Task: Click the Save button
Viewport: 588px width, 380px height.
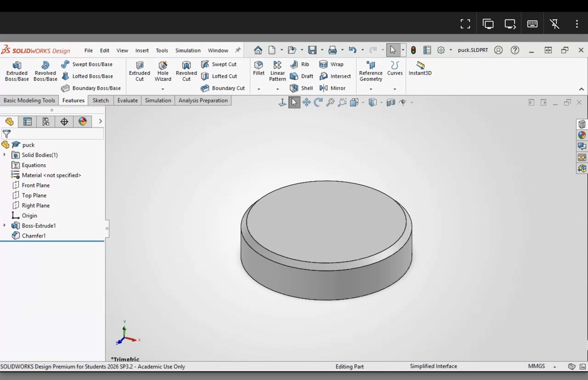Action: point(312,50)
